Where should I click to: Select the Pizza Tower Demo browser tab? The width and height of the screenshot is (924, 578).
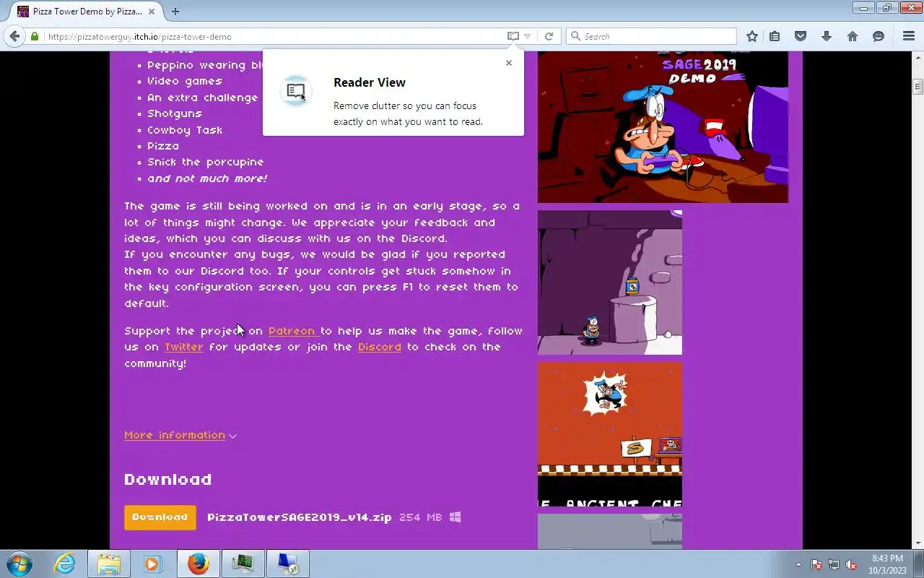[87, 12]
